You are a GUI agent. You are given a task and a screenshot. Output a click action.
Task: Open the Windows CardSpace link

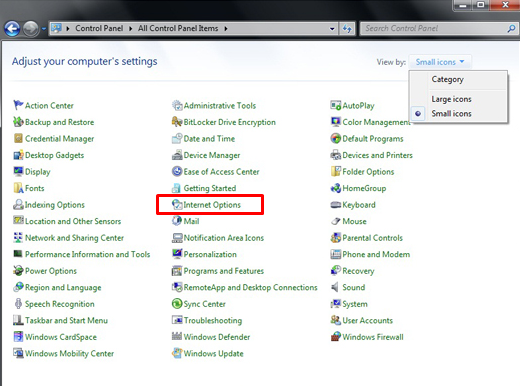pos(61,337)
